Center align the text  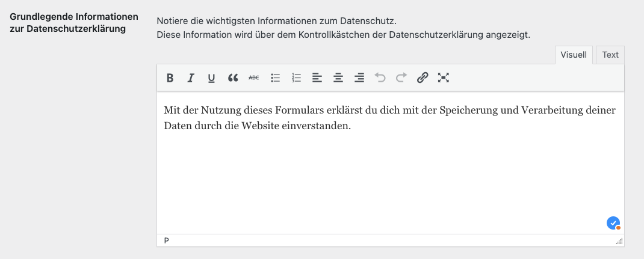[x=338, y=78]
